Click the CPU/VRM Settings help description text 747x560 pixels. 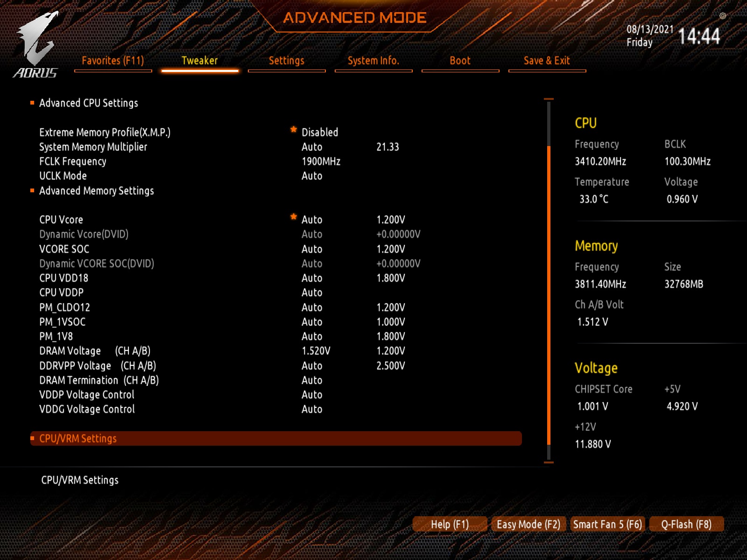tap(80, 480)
